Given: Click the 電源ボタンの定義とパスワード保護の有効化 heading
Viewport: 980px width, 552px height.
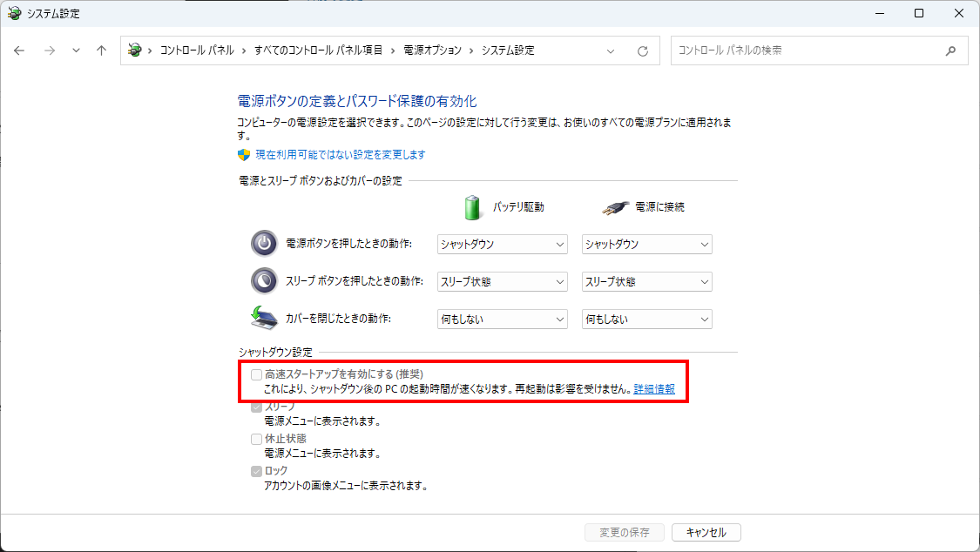Looking at the screenshot, I should click(x=357, y=101).
